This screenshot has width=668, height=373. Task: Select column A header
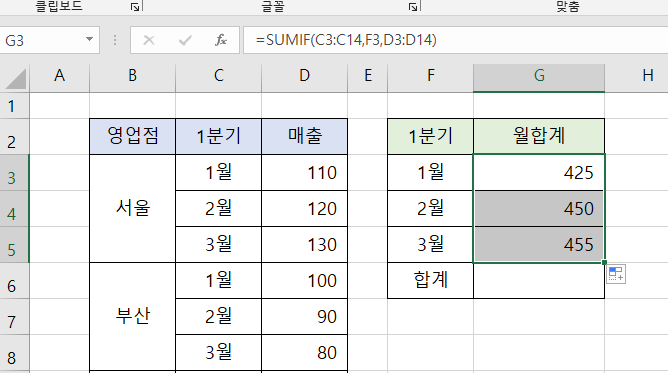pyautogui.click(x=60, y=76)
